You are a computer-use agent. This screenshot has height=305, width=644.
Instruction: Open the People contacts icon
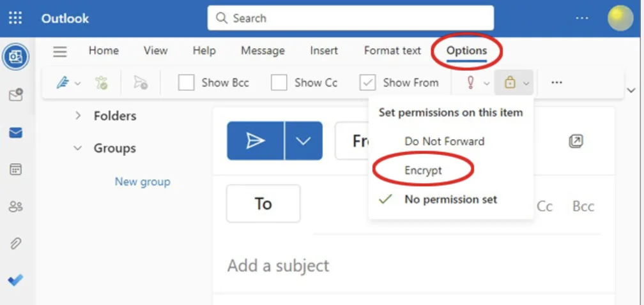[15, 206]
